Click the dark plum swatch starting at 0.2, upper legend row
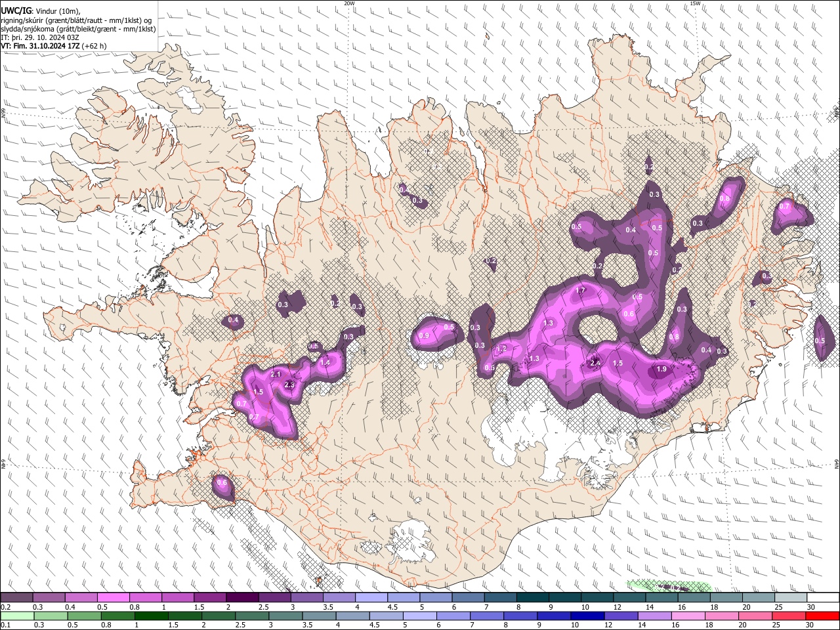Screen dimensions: 840x630 point(16,597)
